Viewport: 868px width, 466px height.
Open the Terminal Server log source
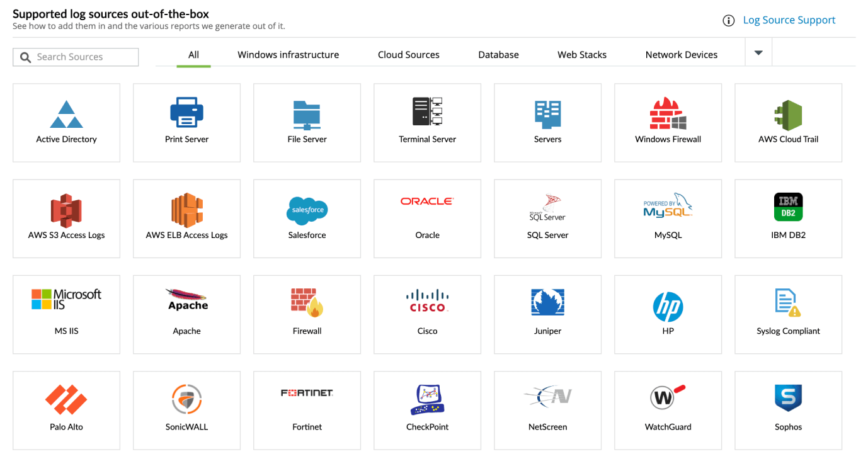pyautogui.click(x=427, y=123)
